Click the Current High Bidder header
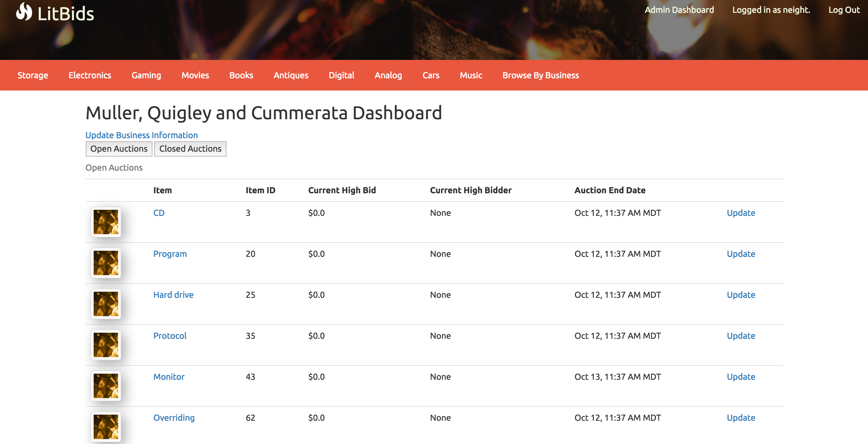868x444 pixels. [470, 190]
